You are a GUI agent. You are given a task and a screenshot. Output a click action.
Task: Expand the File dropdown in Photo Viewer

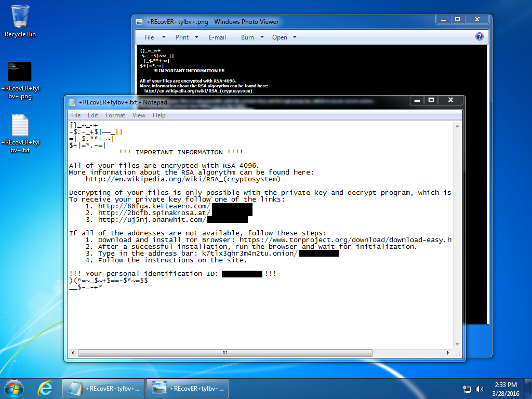click(x=154, y=37)
